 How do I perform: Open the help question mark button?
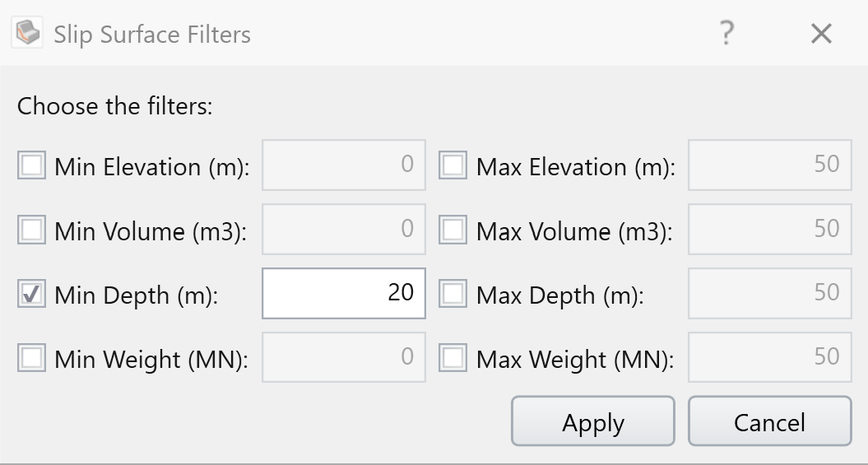coord(726,33)
